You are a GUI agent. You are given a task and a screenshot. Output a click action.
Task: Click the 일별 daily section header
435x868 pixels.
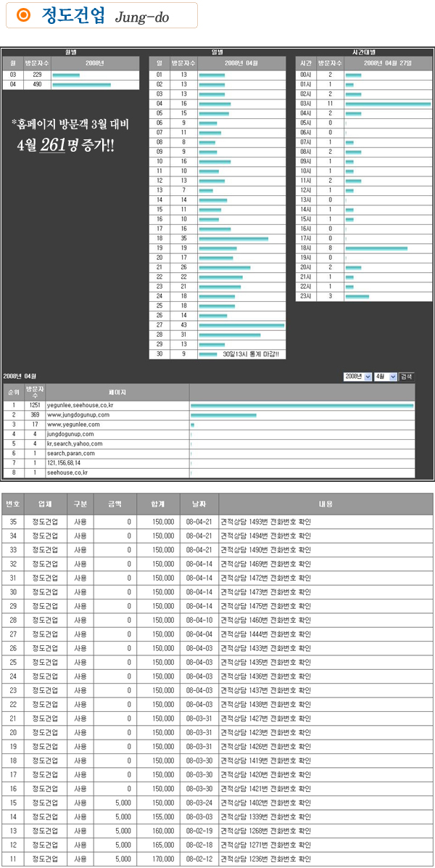(217, 52)
